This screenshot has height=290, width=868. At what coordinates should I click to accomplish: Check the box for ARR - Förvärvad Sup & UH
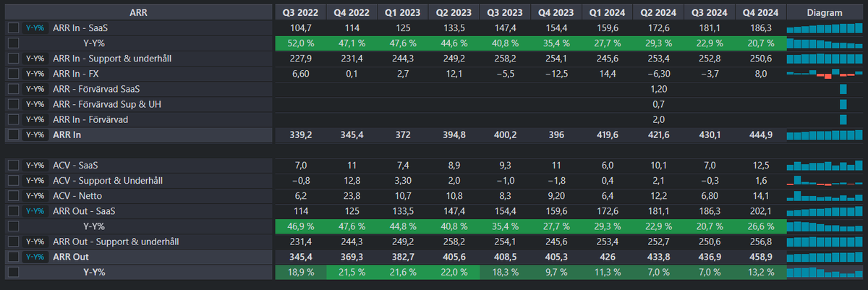coord(13,103)
